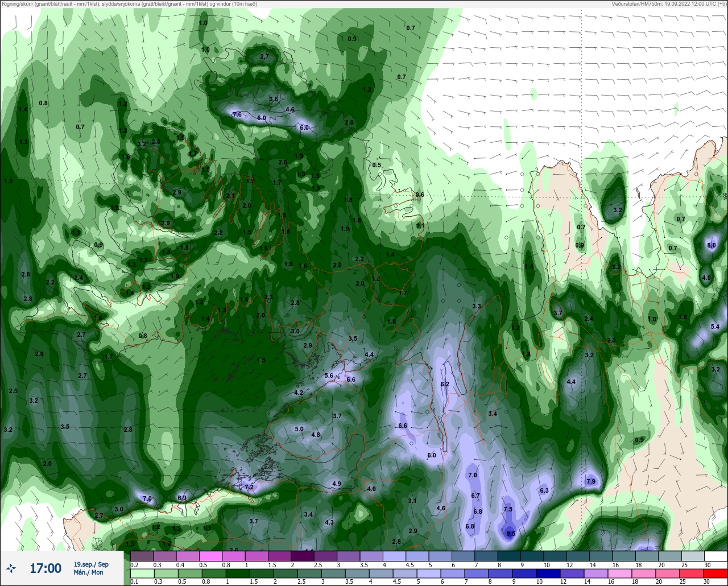The width and height of the screenshot is (728, 586).
Task: Click the 7.6 precipitation value on the map
Action: (x=237, y=115)
